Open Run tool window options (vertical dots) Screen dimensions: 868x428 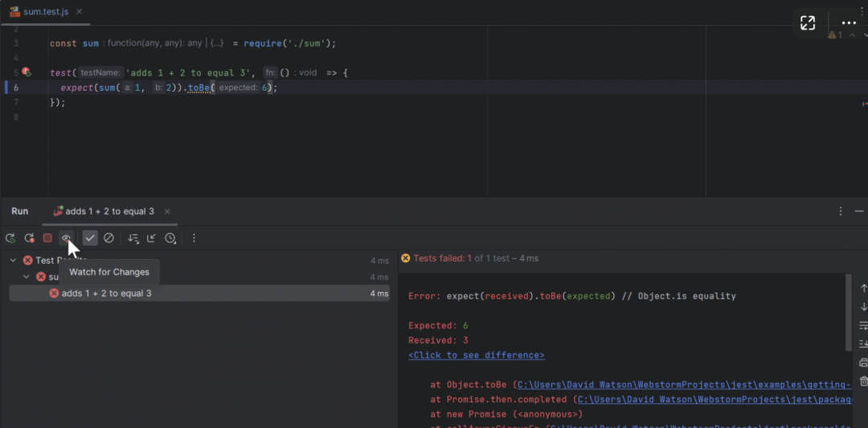(x=841, y=212)
